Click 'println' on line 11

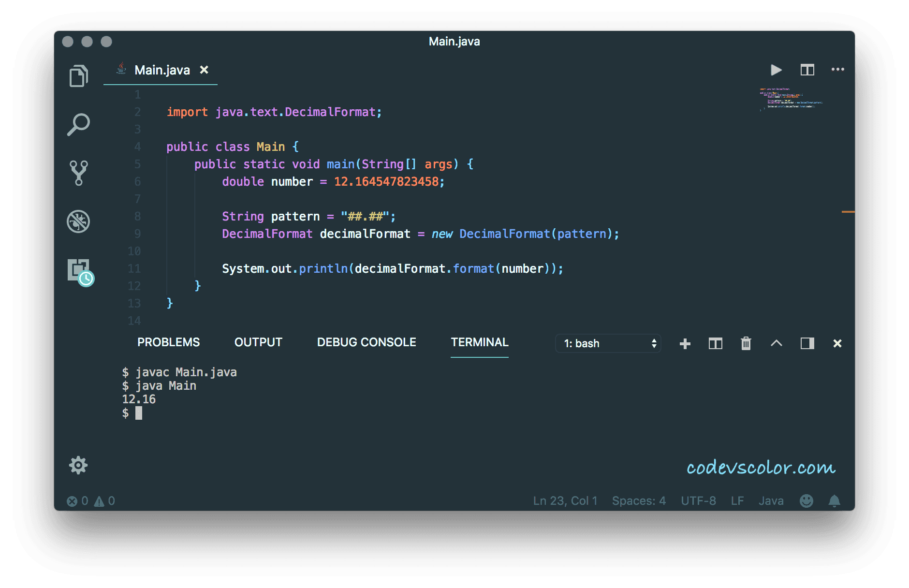click(x=323, y=269)
